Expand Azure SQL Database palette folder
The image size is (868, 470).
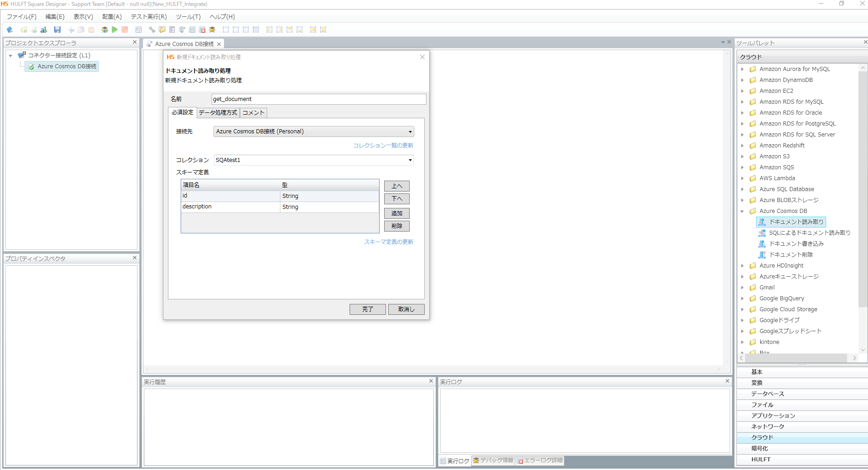pos(742,189)
